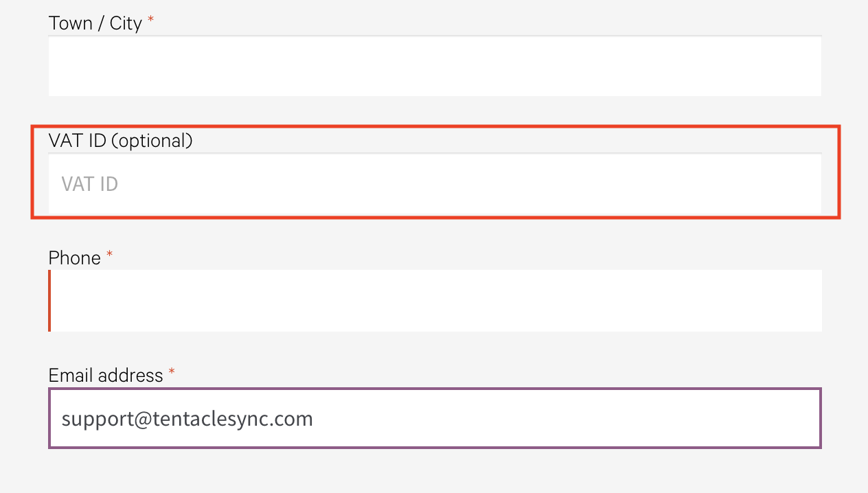Click the Town / City input field
This screenshot has height=493, width=868.
tap(435, 66)
